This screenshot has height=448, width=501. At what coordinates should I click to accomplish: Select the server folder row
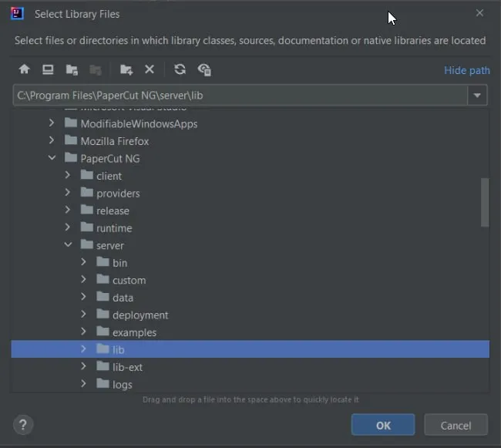coord(250,245)
